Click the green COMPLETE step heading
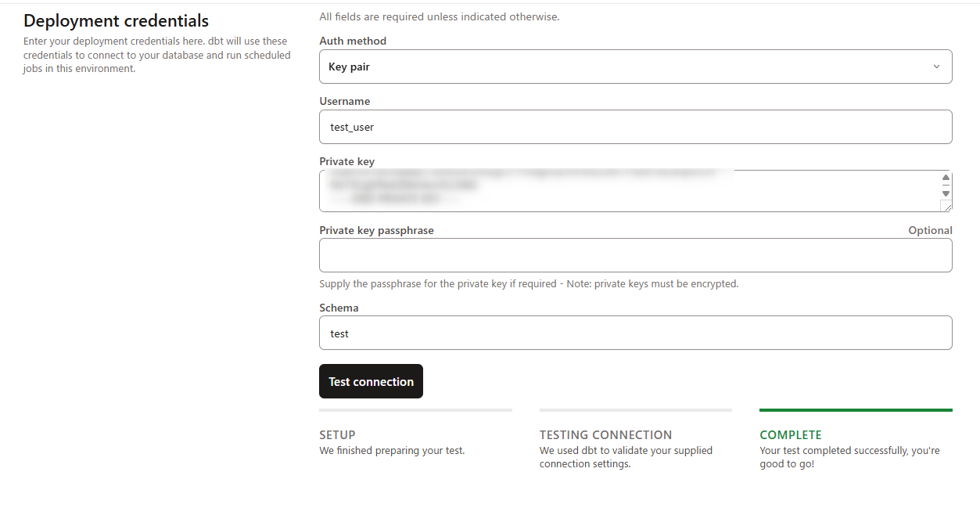The image size is (980, 508). click(x=791, y=434)
